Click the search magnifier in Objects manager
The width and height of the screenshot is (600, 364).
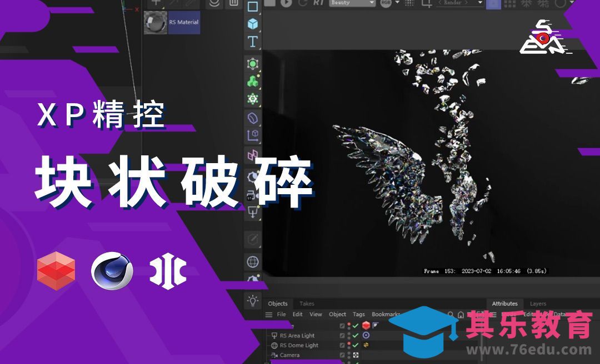tap(451, 314)
